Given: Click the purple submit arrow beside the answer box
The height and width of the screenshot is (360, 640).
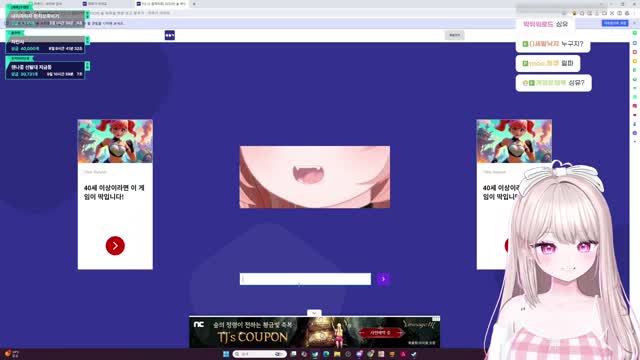Looking at the screenshot, I should [x=383, y=279].
